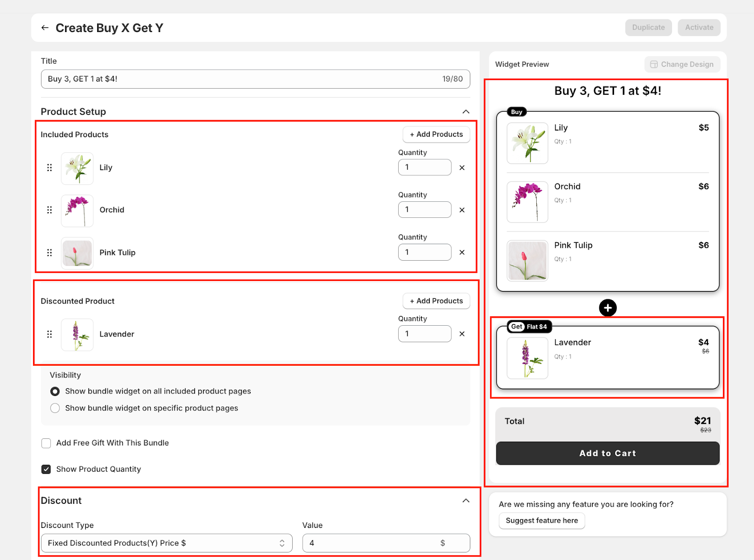754x560 pixels.
Task: Click the back arrow beside Create Buy X Get Y
Action: click(x=45, y=28)
